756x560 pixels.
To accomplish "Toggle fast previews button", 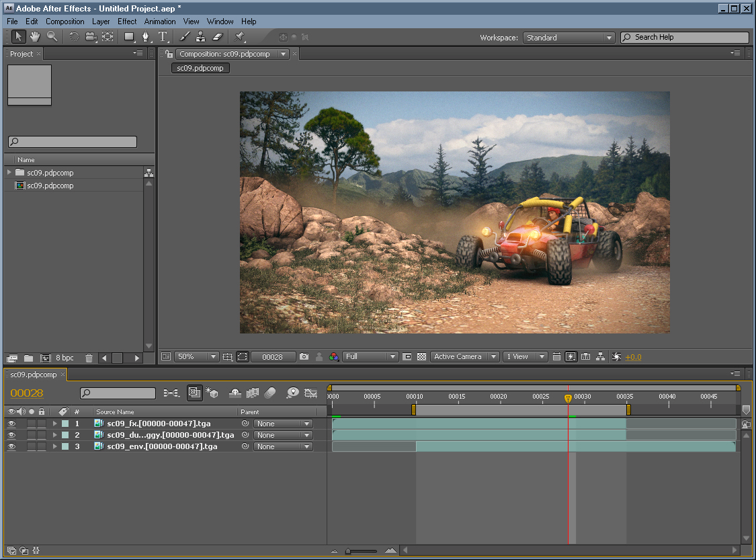I will [571, 357].
